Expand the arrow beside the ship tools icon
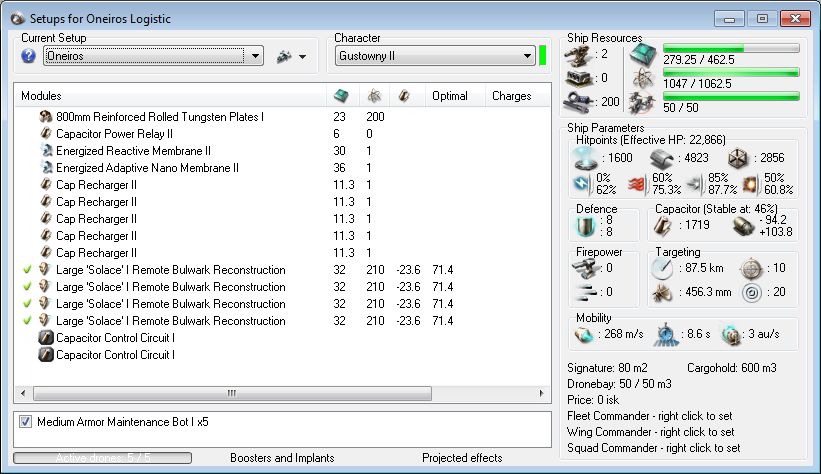The width and height of the screenshot is (821, 474). (303, 57)
